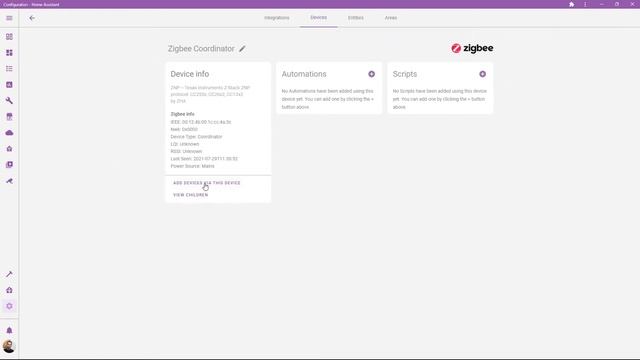Click the Zigbee Coordinator title
This screenshot has width=640, height=360.
201,49
